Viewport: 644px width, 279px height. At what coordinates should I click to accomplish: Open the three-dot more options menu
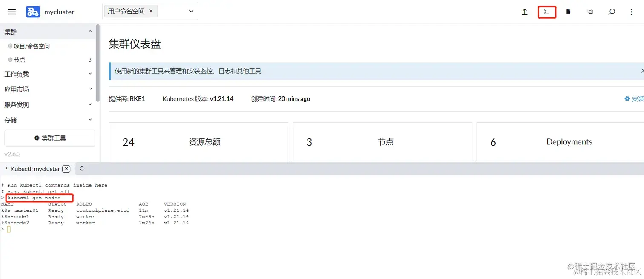click(x=632, y=12)
